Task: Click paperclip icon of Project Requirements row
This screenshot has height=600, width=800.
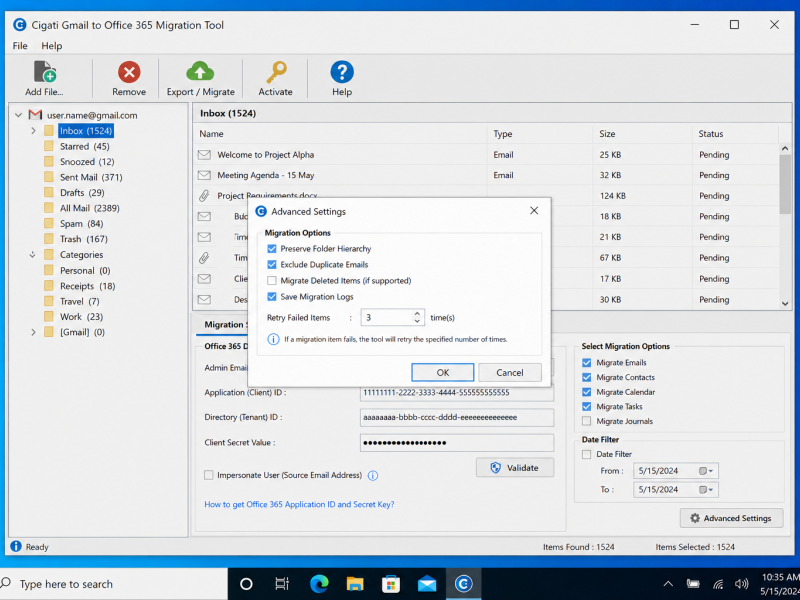Action: point(204,195)
